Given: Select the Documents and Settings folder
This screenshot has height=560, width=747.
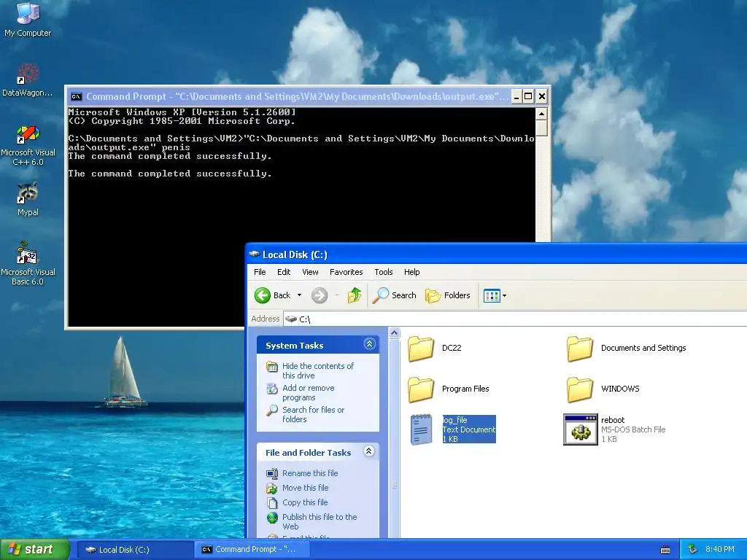Looking at the screenshot, I should (x=627, y=348).
